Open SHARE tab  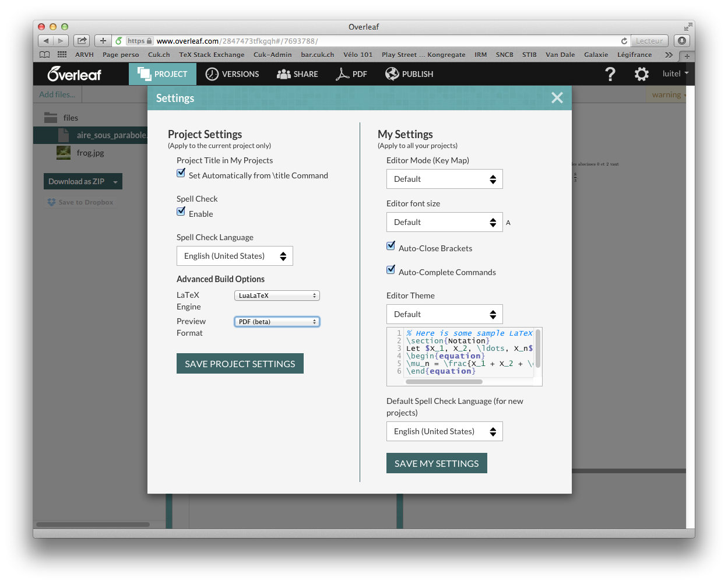tap(297, 74)
